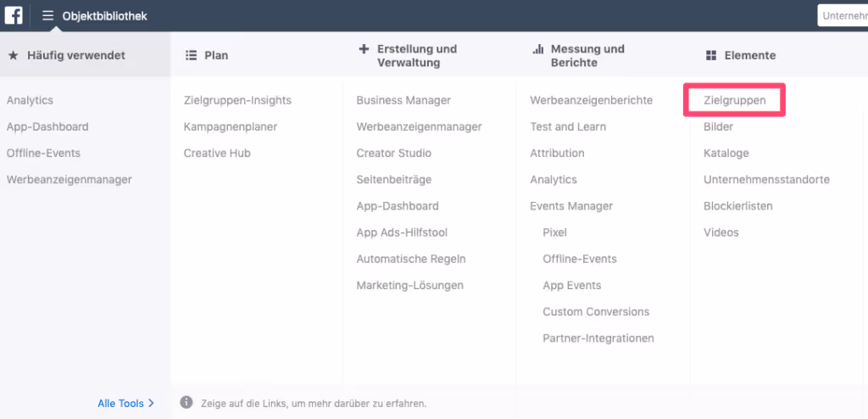Open Test and Learn
The height and width of the screenshot is (419, 868).
click(568, 127)
